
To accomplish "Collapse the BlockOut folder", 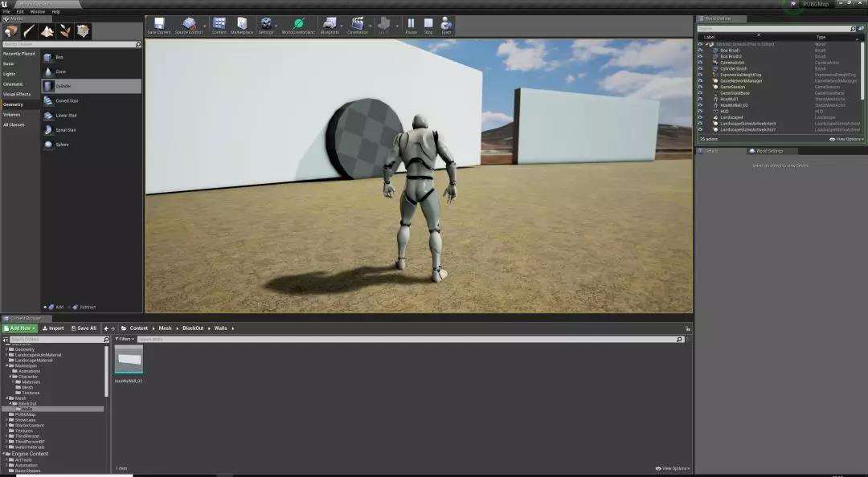I will click(x=11, y=403).
